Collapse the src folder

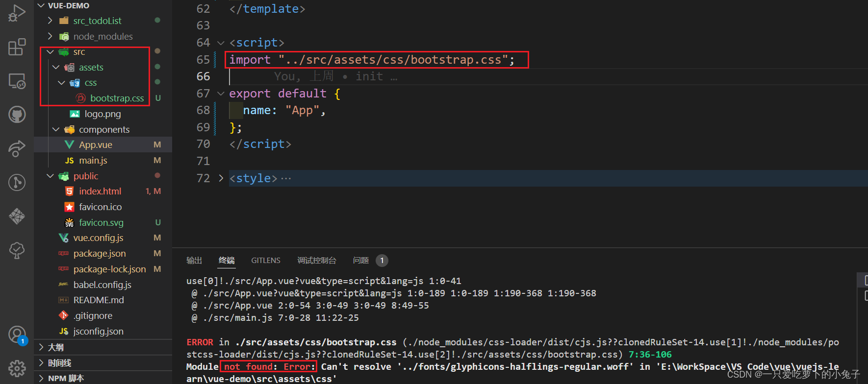click(50, 51)
